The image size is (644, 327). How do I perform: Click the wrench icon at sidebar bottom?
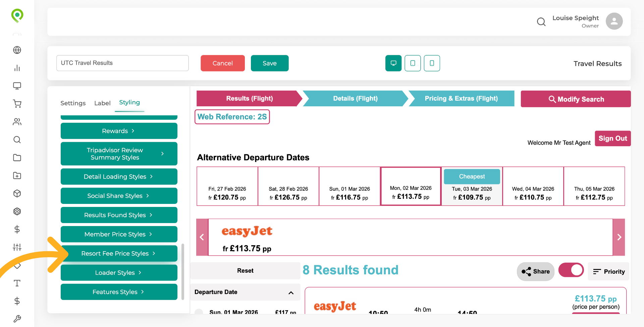point(17,319)
